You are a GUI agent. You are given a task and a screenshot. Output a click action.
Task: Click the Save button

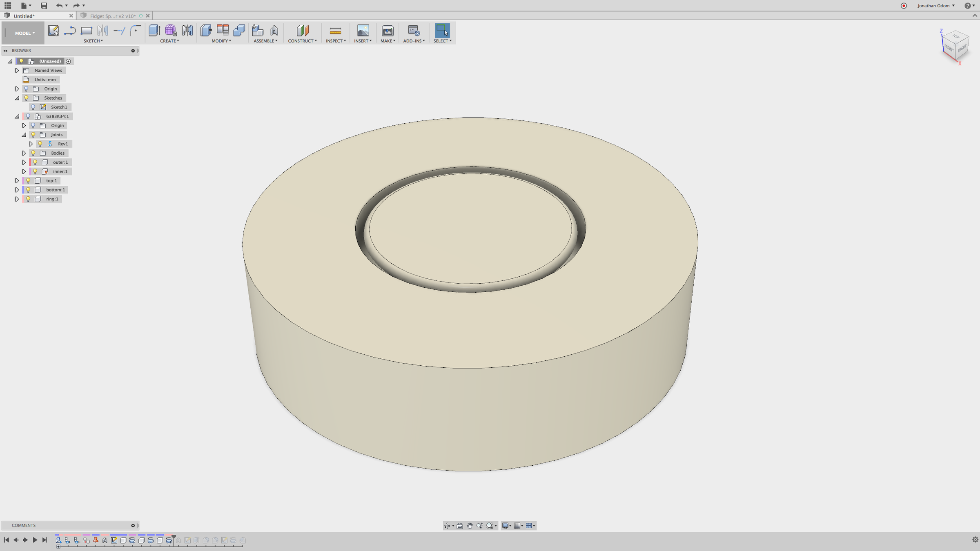(44, 6)
